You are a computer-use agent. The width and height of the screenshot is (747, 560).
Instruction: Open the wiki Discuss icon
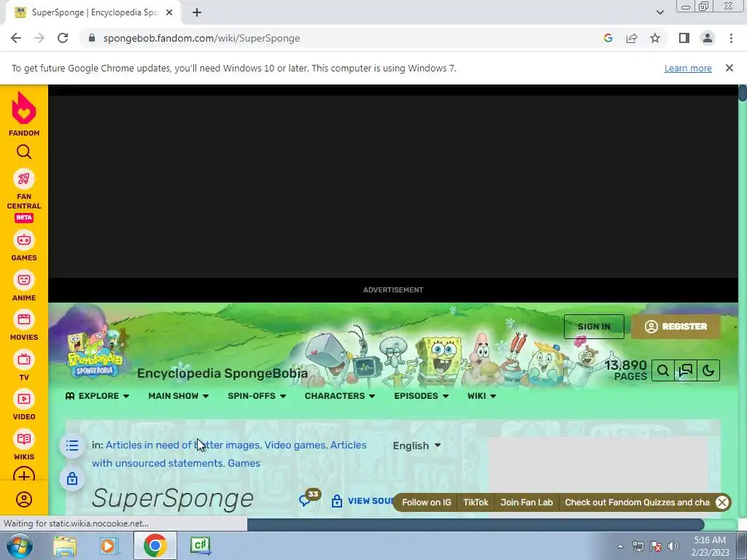tap(686, 370)
